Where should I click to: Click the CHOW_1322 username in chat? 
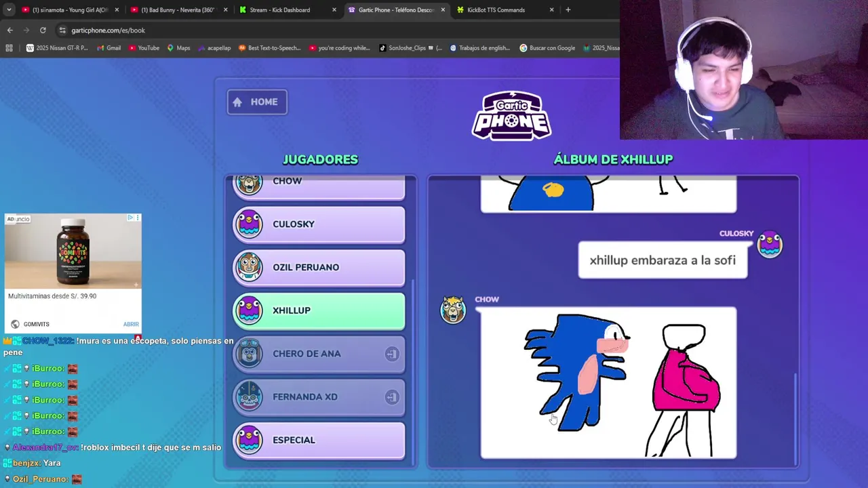(x=47, y=341)
